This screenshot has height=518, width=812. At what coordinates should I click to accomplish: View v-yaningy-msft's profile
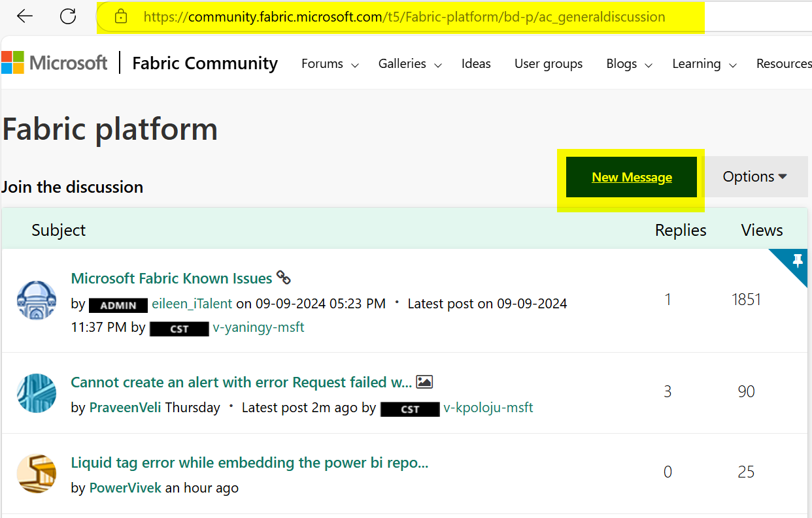pyautogui.click(x=258, y=327)
